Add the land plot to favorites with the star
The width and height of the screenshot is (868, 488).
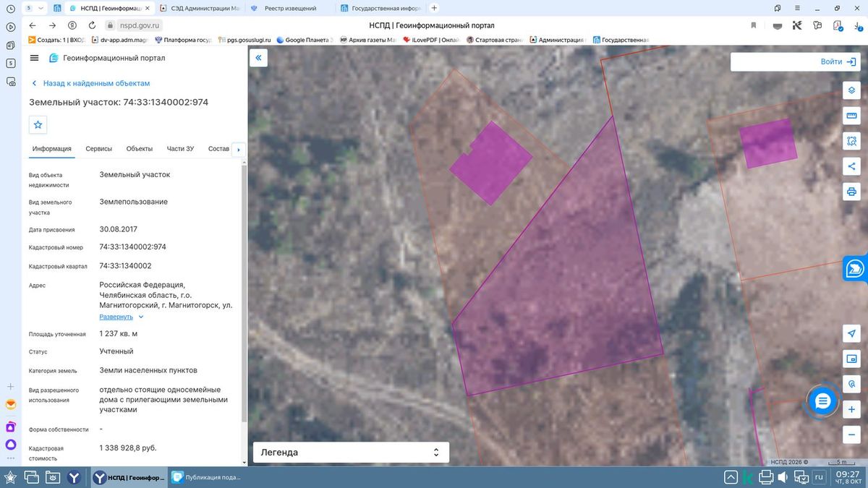pyautogui.click(x=38, y=124)
